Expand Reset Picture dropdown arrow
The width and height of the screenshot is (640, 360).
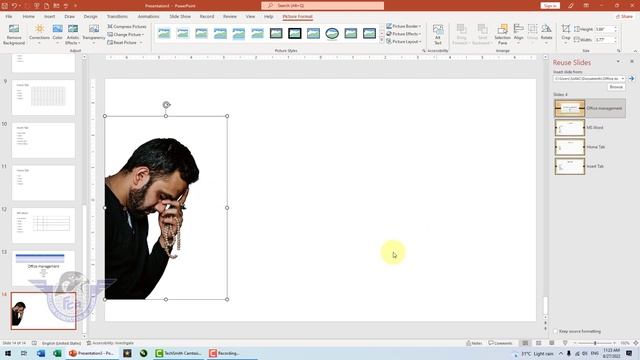click(x=141, y=42)
